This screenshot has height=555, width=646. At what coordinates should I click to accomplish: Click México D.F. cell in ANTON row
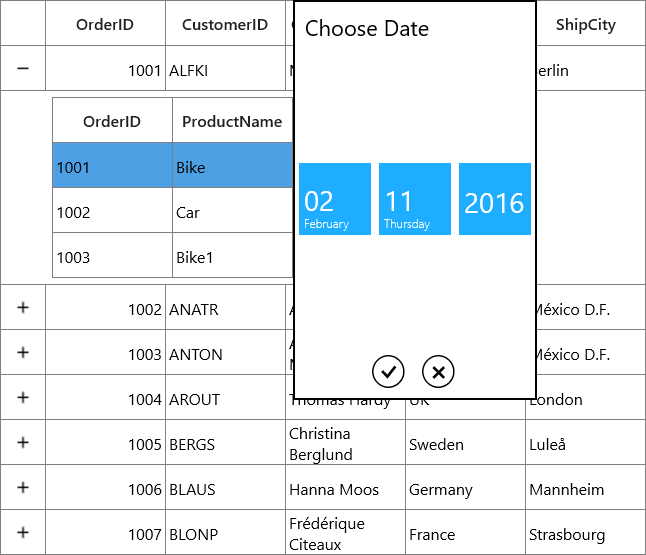point(591,352)
